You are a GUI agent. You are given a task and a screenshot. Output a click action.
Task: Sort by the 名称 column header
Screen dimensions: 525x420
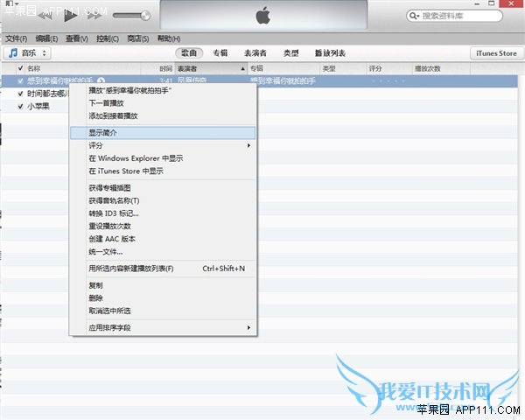click(83, 68)
